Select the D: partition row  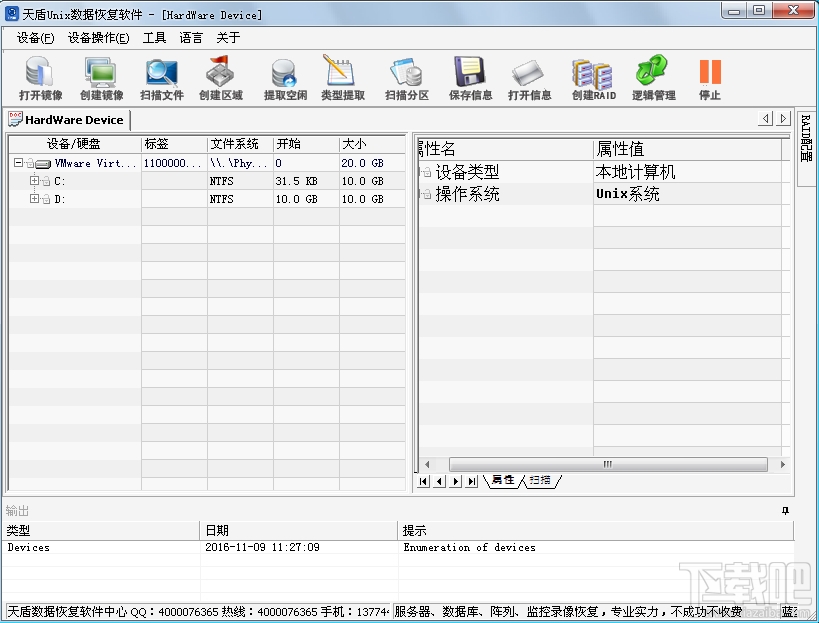pos(207,199)
